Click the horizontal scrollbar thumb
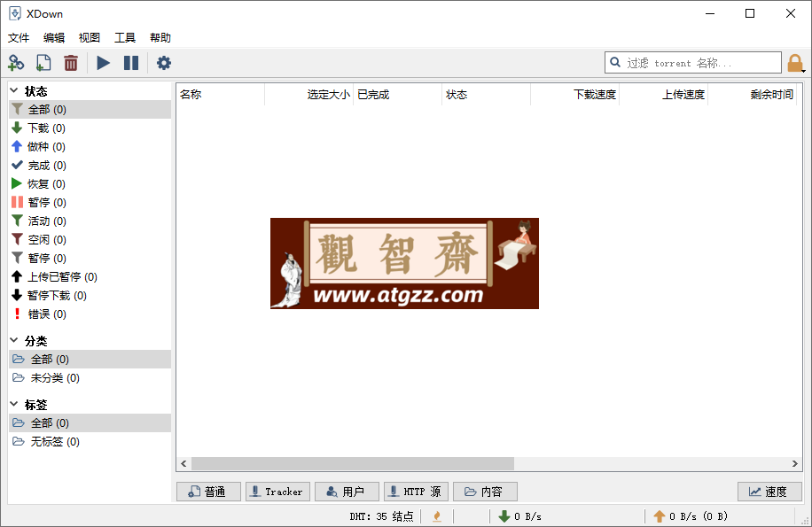 click(353, 464)
